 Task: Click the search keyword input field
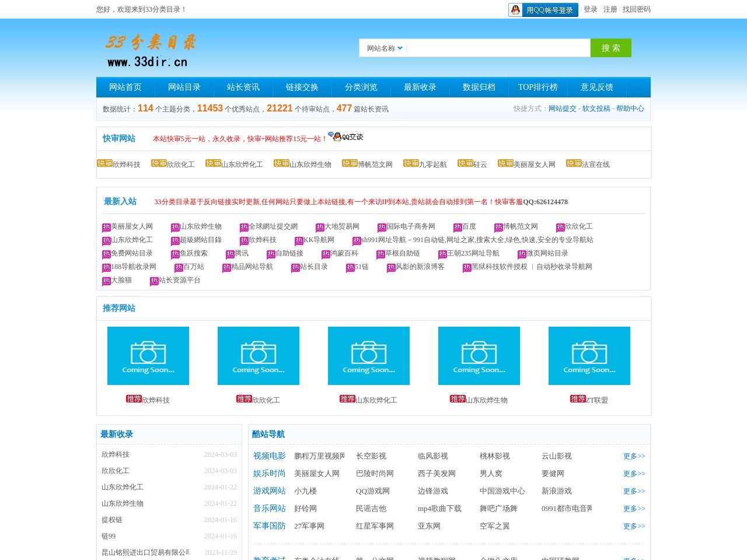[498, 48]
